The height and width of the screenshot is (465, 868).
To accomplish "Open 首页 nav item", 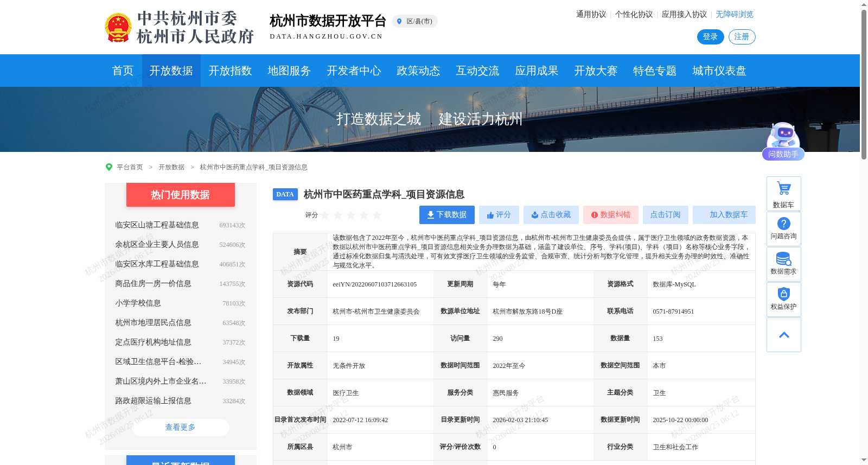I will point(123,71).
